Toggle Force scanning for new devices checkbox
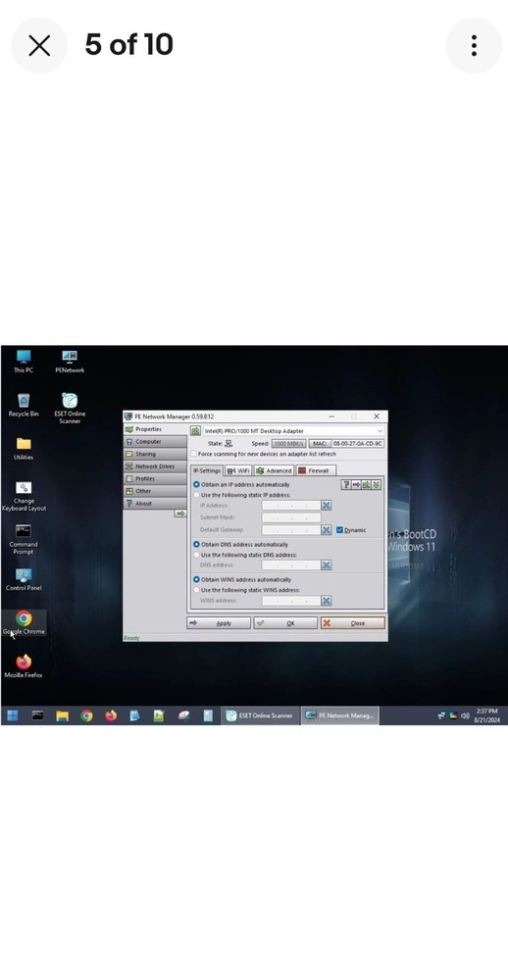 [194, 454]
